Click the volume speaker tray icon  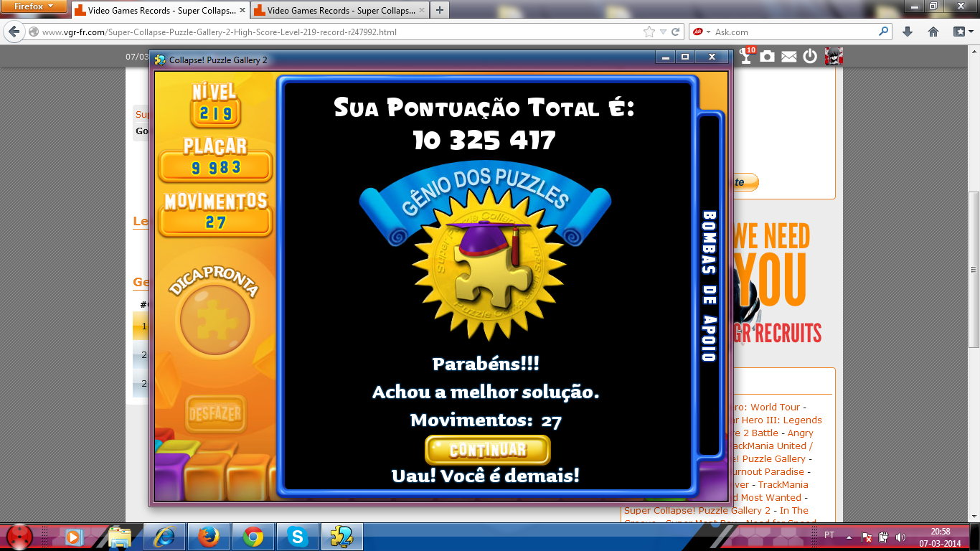(x=900, y=537)
